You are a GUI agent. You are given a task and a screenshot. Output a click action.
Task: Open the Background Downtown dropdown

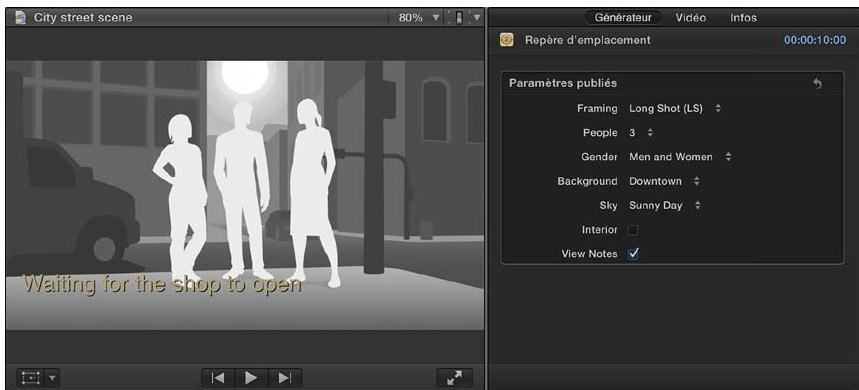[664, 181]
